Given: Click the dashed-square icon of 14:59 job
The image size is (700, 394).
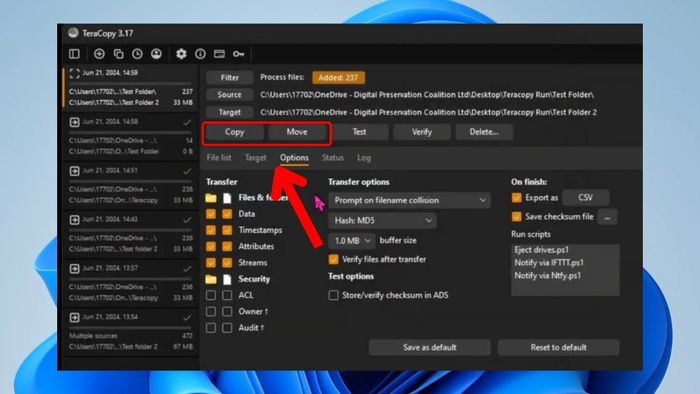Looking at the screenshot, I should click(x=75, y=73).
